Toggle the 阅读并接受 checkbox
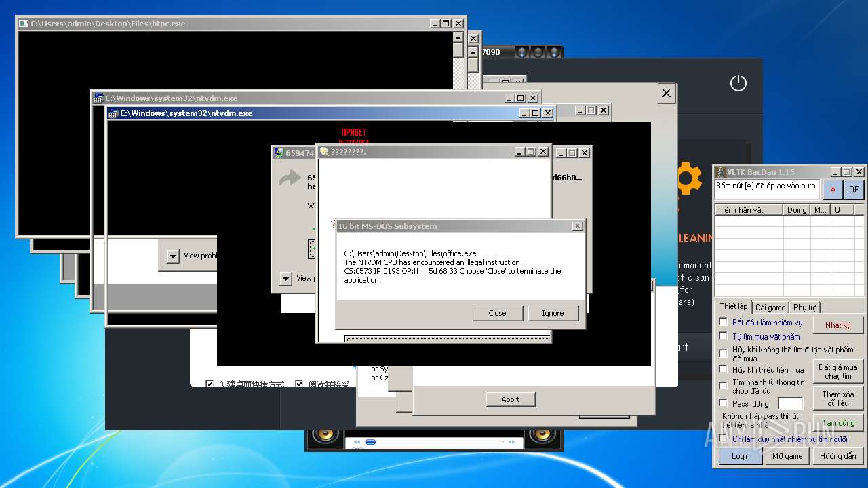 click(299, 384)
